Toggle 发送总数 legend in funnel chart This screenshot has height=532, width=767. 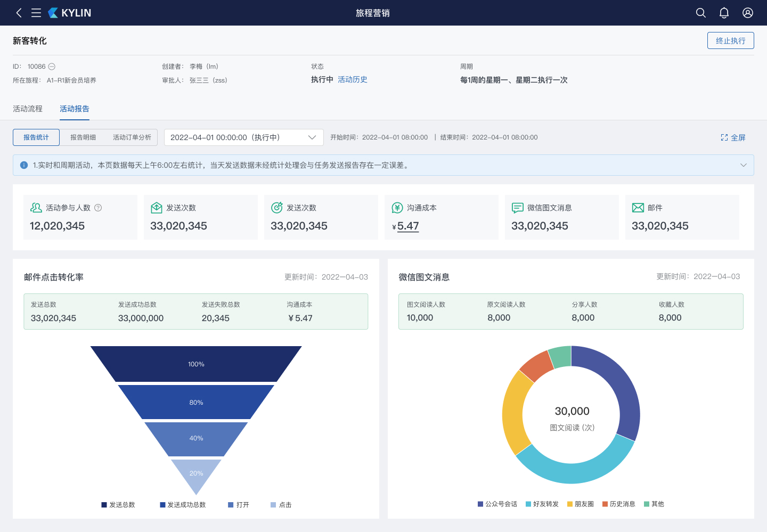tap(118, 505)
